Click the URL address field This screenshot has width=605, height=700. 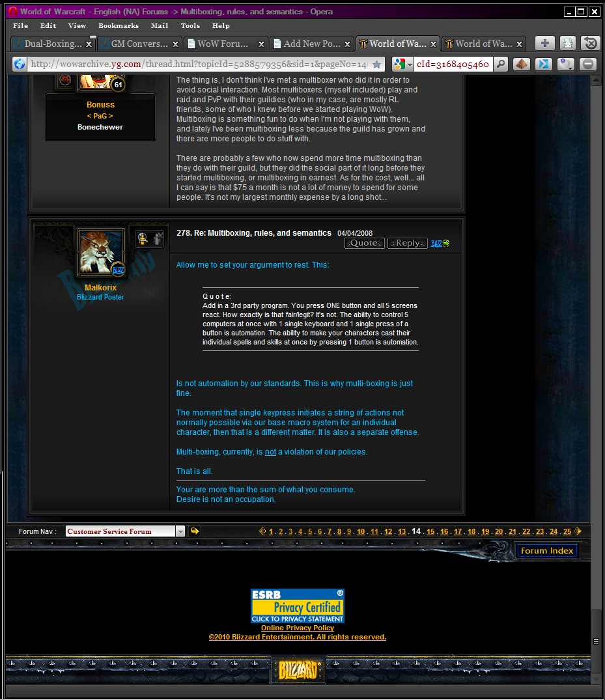pyautogui.click(x=199, y=64)
